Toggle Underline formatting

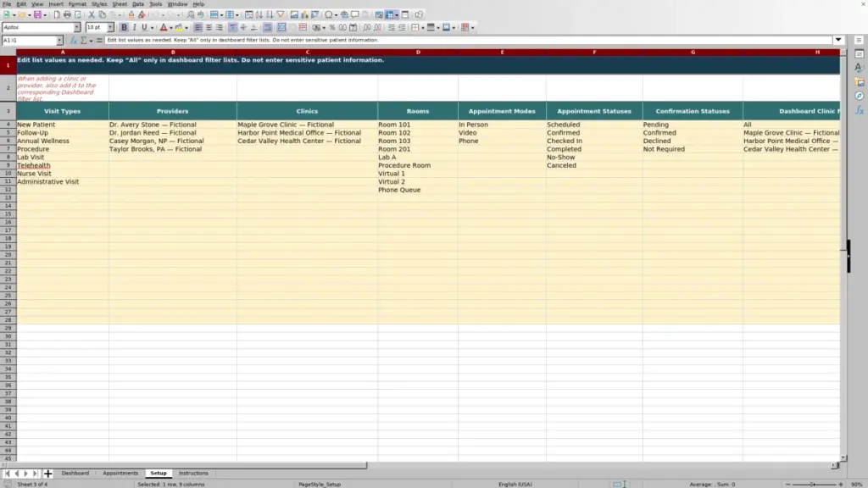144,28
